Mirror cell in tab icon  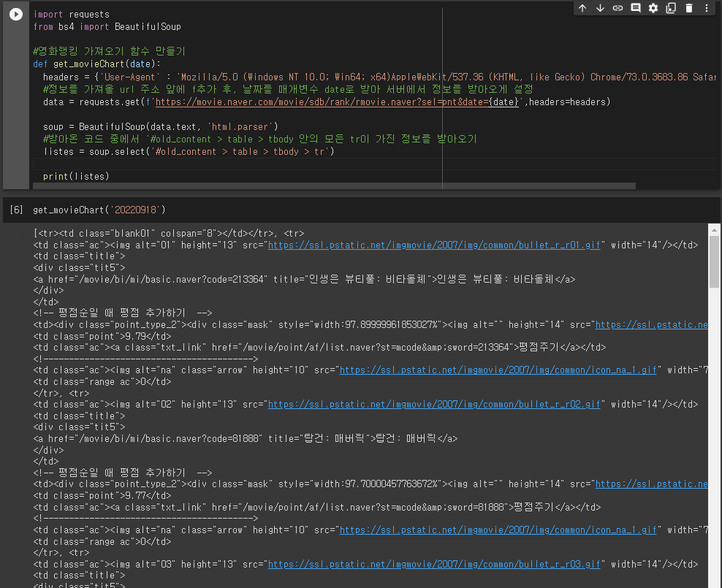click(x=671, y=8)
